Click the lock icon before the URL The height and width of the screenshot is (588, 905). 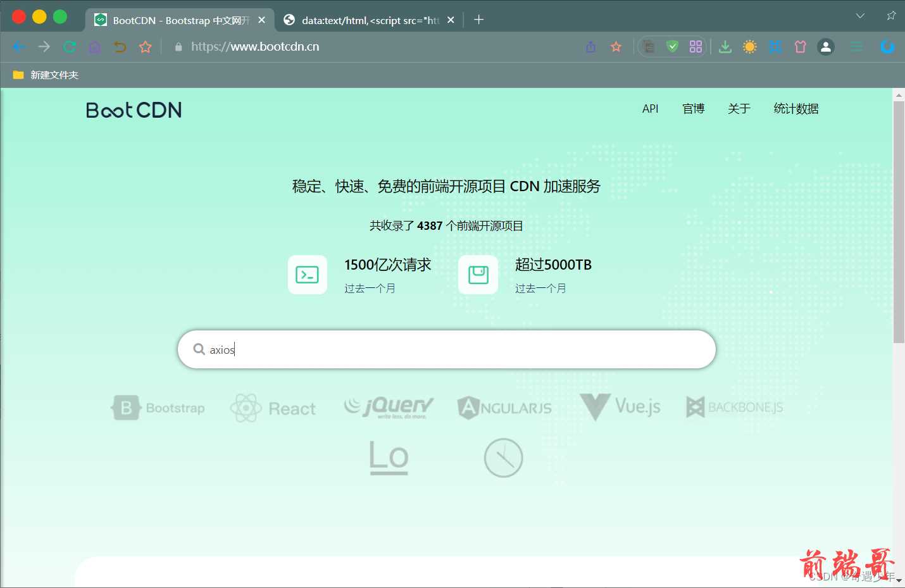tap(178, 47)
